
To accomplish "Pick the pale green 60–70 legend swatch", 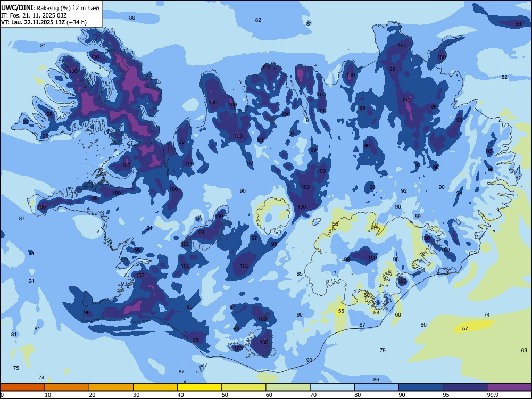I will coord(288,387).
